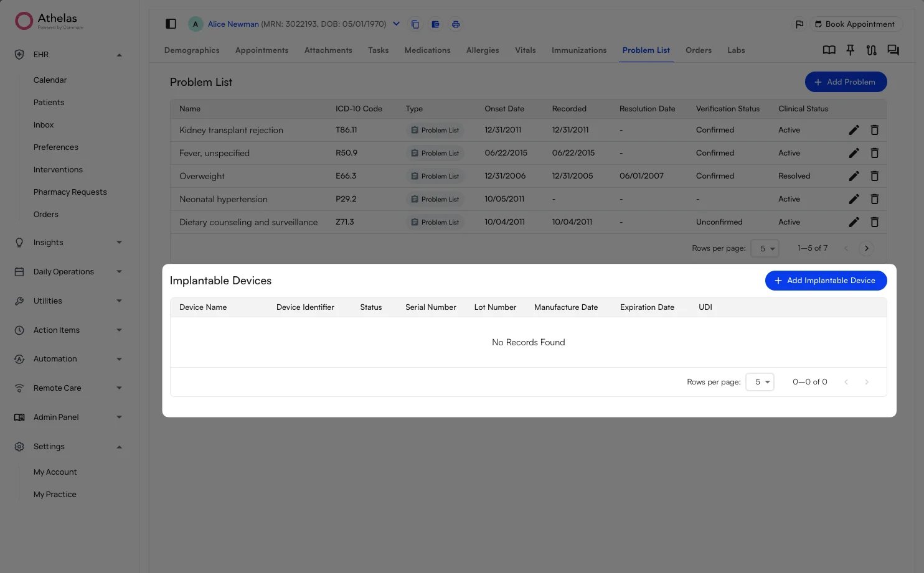Click the Athelas logo
924x573 pixels.
49,21
